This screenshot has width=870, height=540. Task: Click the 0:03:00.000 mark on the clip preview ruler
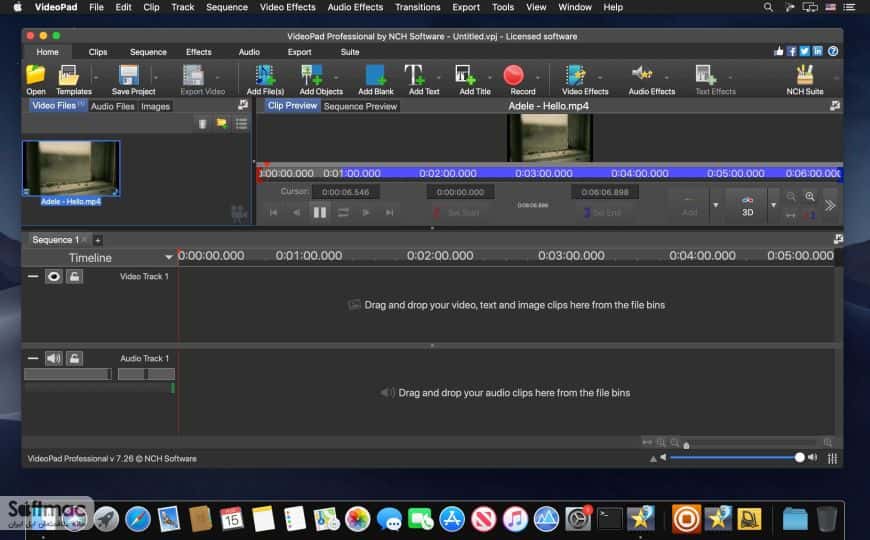coord(543,173)
